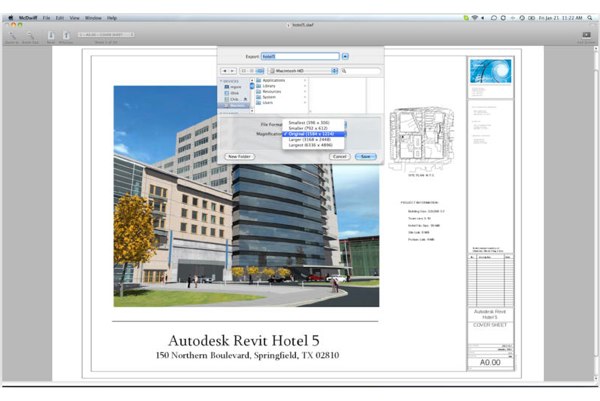Switch file browser to column view

coord(260,71)
